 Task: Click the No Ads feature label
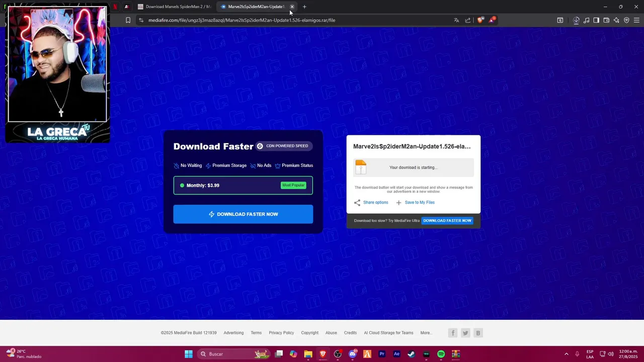[261, 165]
